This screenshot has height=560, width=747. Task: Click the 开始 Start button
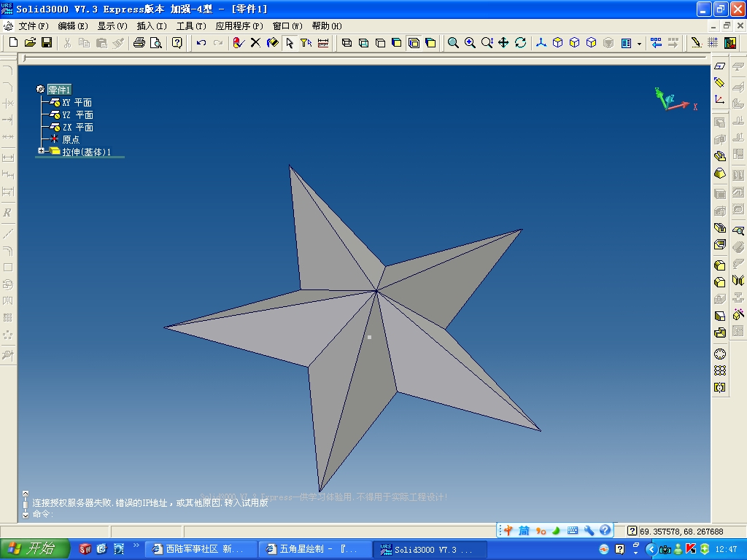click(x=34, y=549)
